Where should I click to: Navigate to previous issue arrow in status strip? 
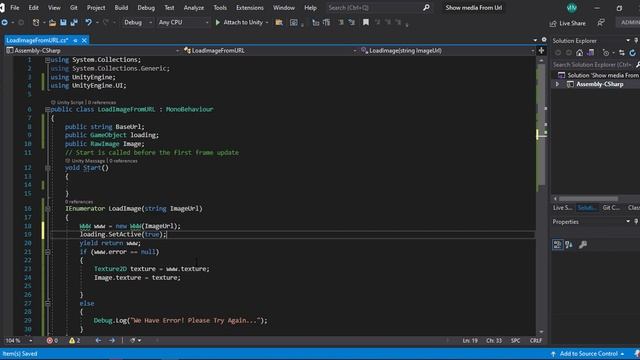pos(98,340)
